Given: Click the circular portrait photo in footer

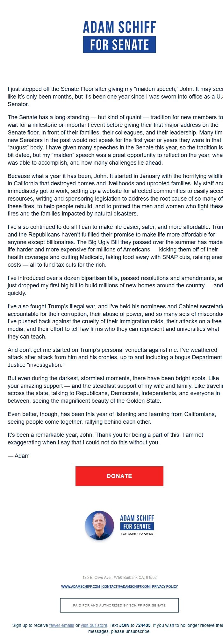Looking at the screenshot, I should click(99, 525).
